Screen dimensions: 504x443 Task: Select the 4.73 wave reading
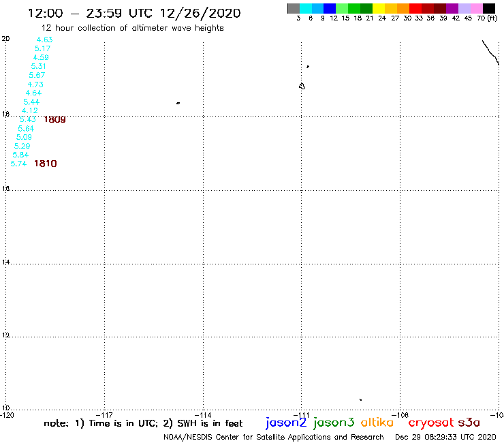[35, 85]
